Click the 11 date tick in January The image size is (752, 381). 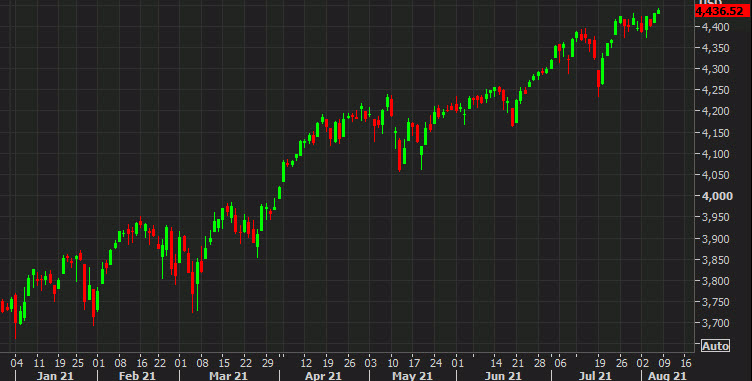tap(39, 362)
